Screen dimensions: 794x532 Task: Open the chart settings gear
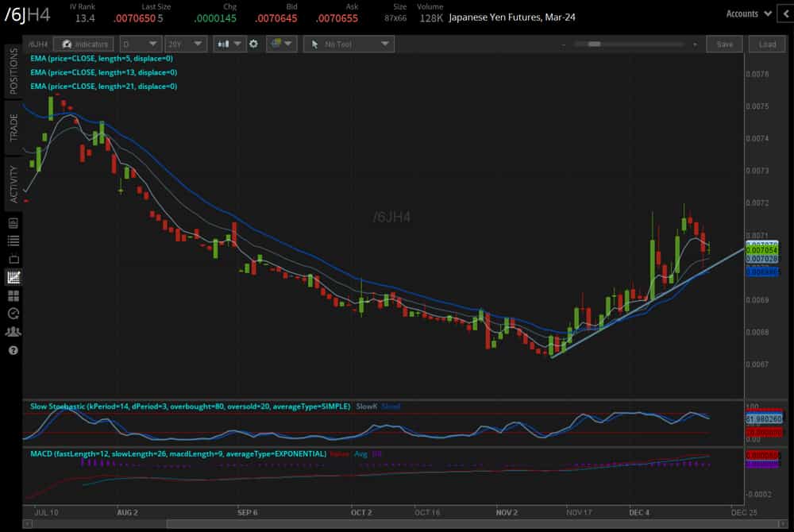coord(253,44)
